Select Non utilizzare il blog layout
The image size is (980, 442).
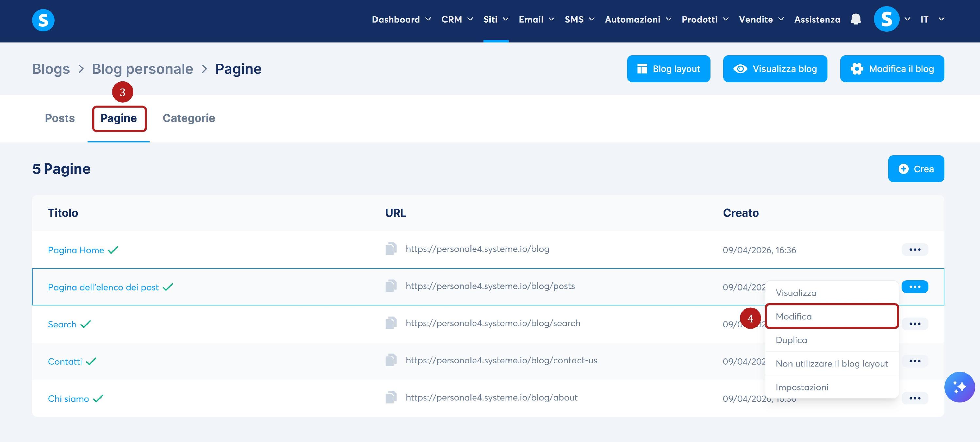click(832, 363)
